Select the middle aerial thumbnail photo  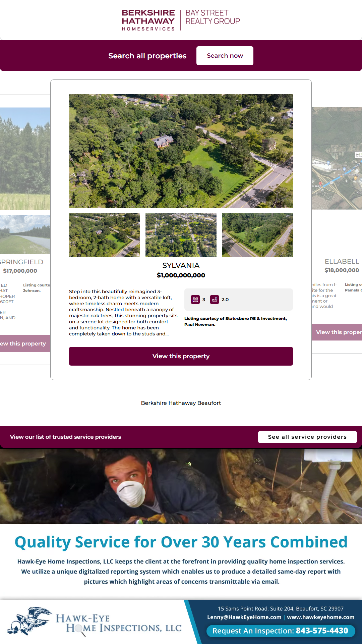(x=181, y=235)
